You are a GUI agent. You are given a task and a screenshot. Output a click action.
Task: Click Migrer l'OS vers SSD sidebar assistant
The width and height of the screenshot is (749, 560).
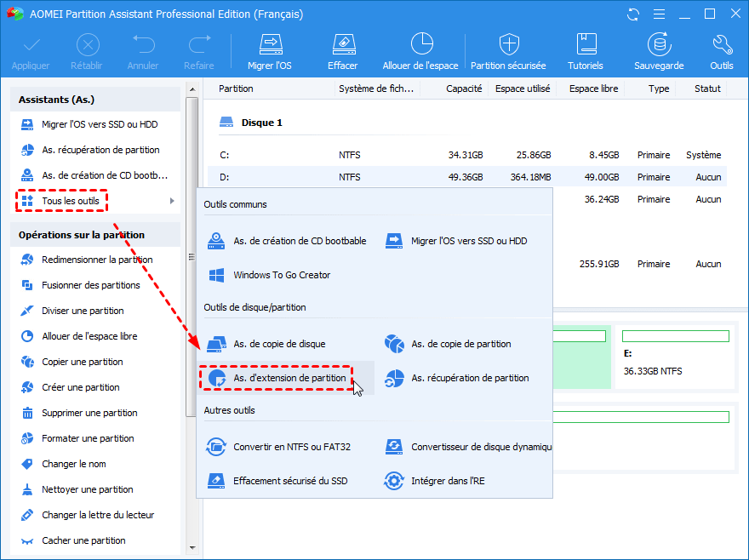tap(100, 124)
